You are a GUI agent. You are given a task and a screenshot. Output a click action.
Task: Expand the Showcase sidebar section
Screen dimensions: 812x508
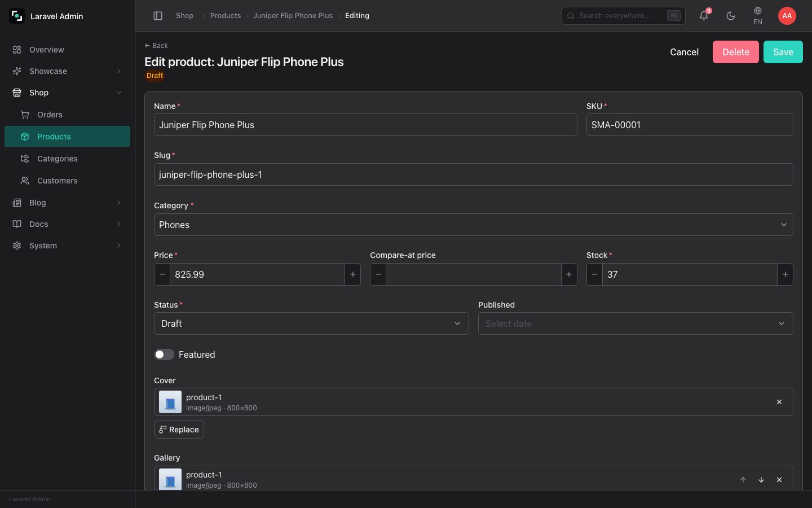point(68,71)
